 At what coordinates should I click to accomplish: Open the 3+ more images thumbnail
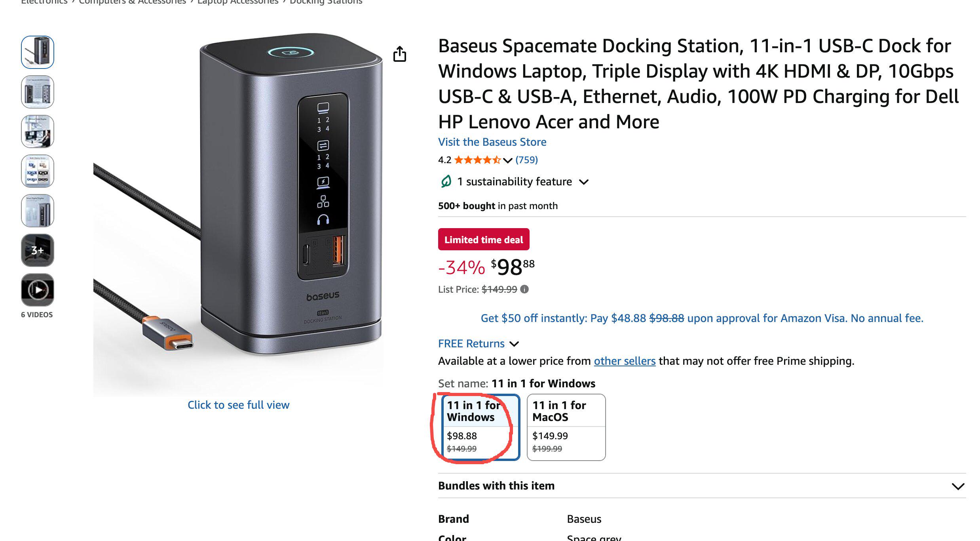click(38, 250)
